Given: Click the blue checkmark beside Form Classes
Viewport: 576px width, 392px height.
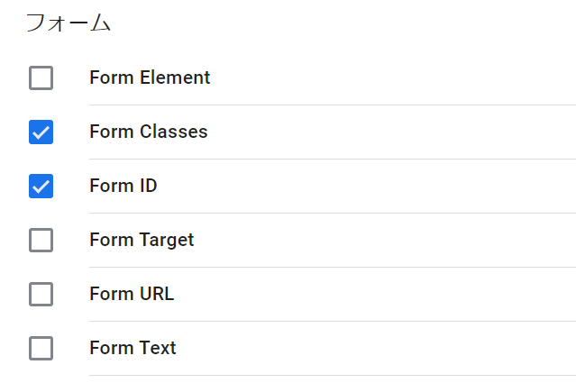Looking at the screenshot, I should point(41,132).
